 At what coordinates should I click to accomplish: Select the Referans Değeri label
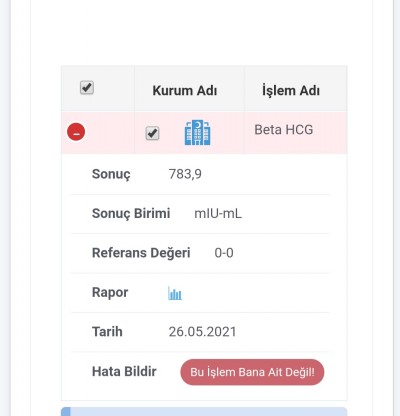coord(141,253)
